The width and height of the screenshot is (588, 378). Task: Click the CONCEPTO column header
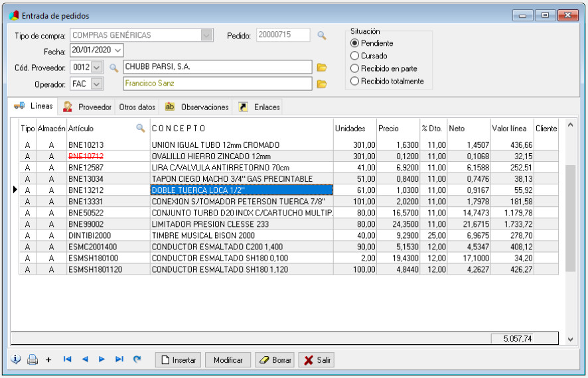click(242, 129)
